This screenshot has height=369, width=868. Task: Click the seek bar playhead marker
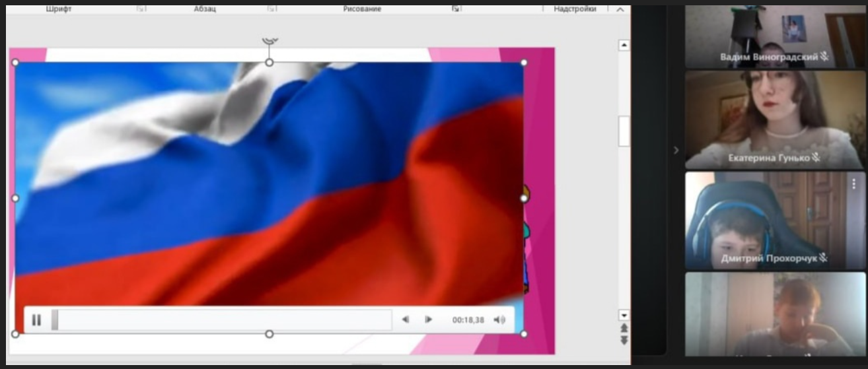click(55, 319)
